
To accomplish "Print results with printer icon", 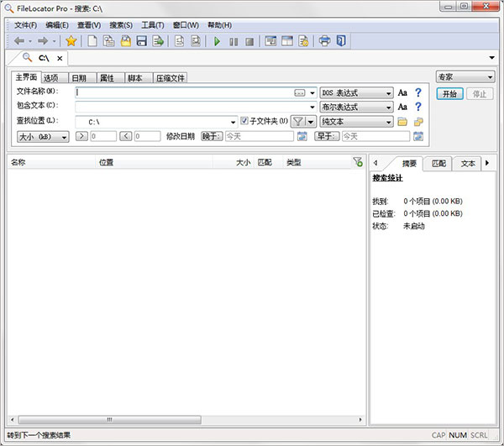I will pos(324,41).
